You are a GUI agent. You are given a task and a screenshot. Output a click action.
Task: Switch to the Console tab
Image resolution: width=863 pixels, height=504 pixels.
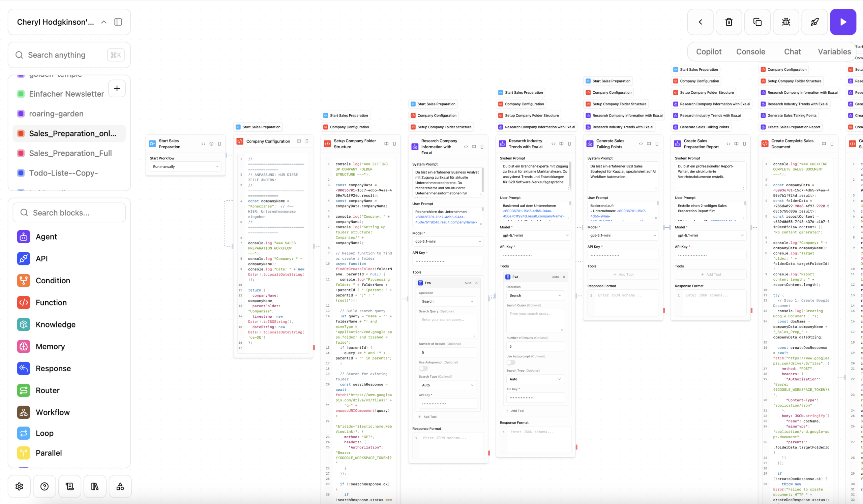(x=750, y=52)
